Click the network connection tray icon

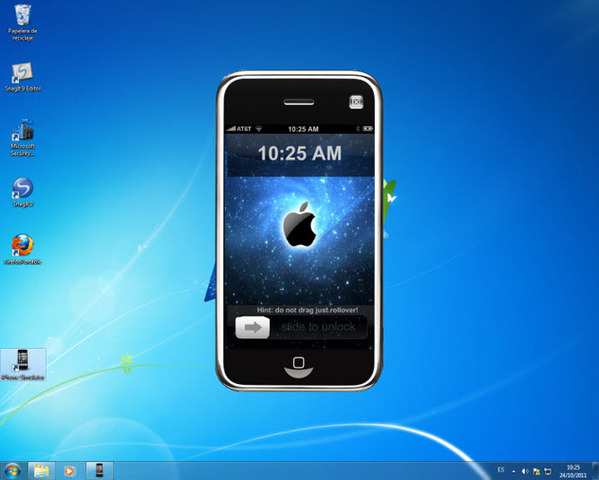pos(548,471)
